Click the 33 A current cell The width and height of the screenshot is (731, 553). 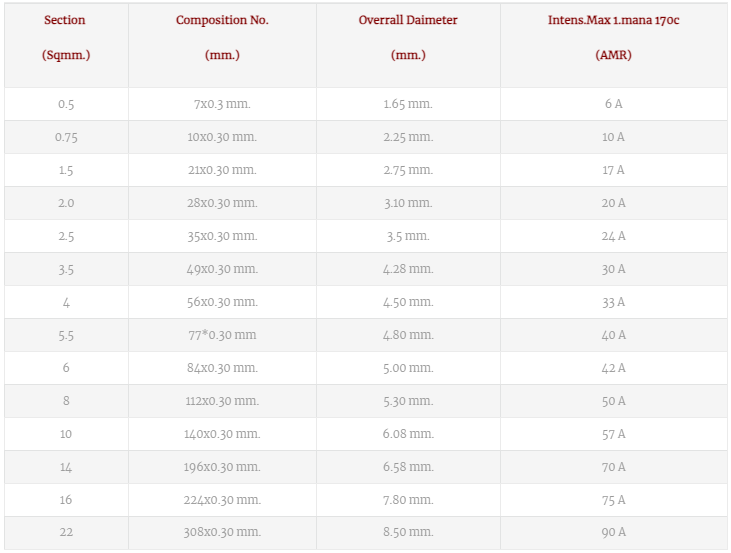pyautogui.click(x=614, y=302)
